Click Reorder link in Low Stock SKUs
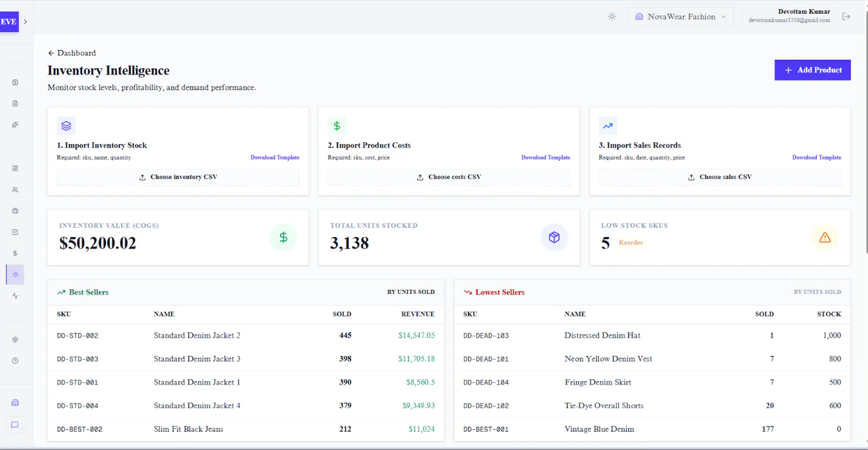This screenshot has height=450, width=868. [x=631, y=243]
